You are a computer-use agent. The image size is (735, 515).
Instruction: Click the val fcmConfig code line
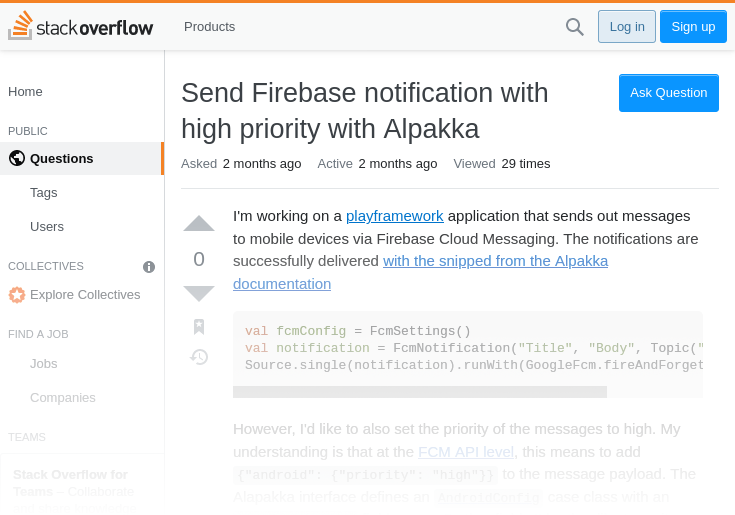tap(358, 331)
